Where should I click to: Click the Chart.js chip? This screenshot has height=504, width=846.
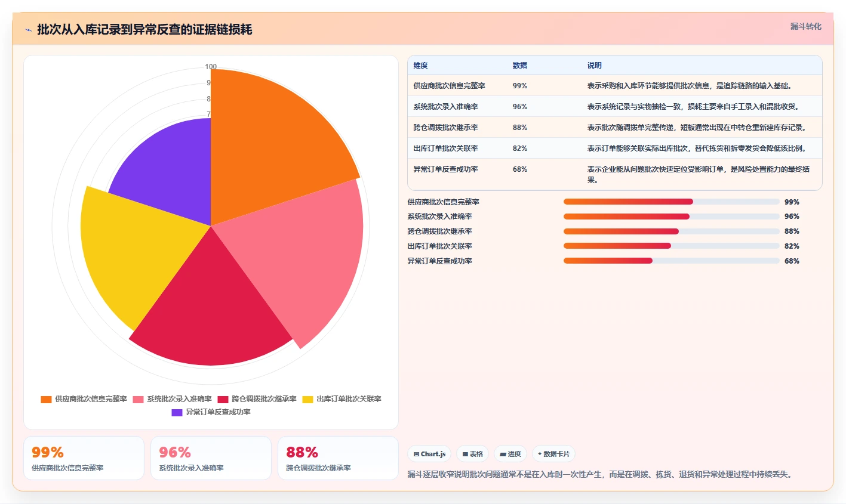[x=429, y=454]
